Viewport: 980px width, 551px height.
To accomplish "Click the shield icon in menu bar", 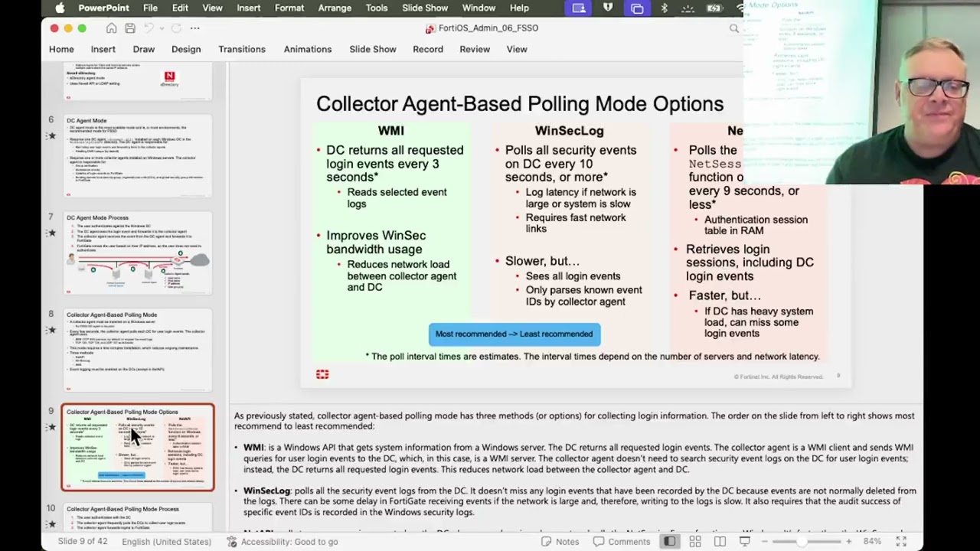I will pyautogui.click(x=608, y=8).
